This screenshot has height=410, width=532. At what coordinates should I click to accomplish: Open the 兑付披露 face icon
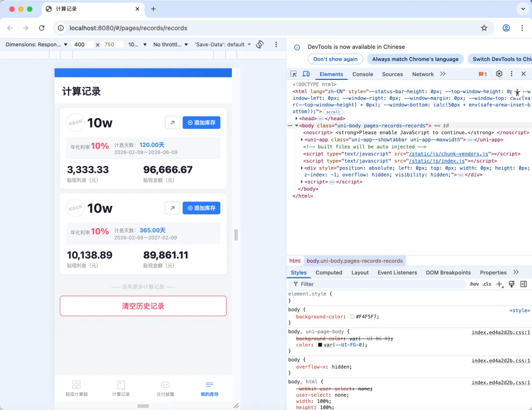click(165, 384)
